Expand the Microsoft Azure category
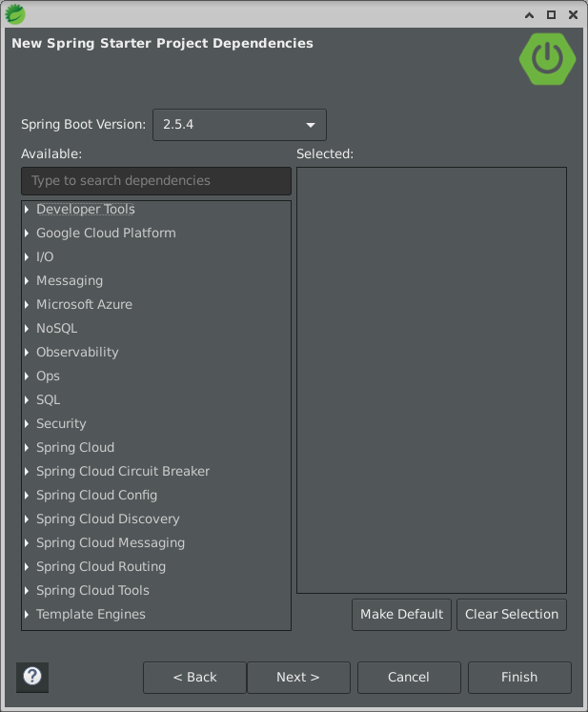This screenshot has height=712, width=588. (27, 305)
